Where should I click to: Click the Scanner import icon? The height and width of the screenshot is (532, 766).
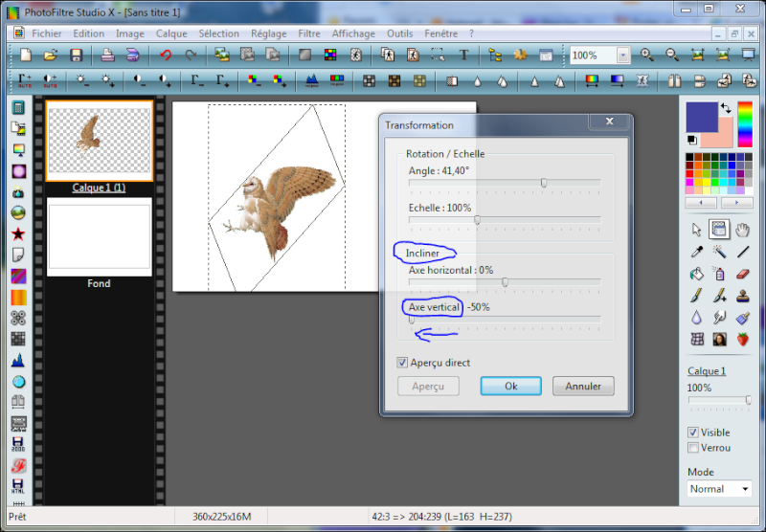pyautogui.click(x=132, y=55)
